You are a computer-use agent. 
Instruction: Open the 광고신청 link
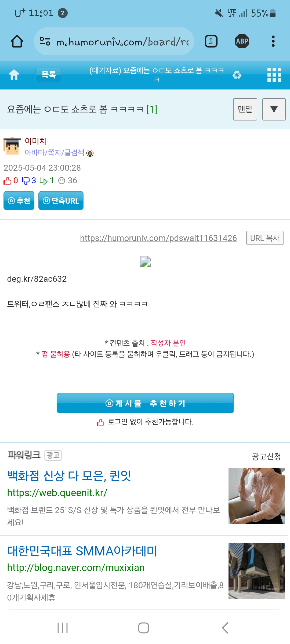coord(266,456)
